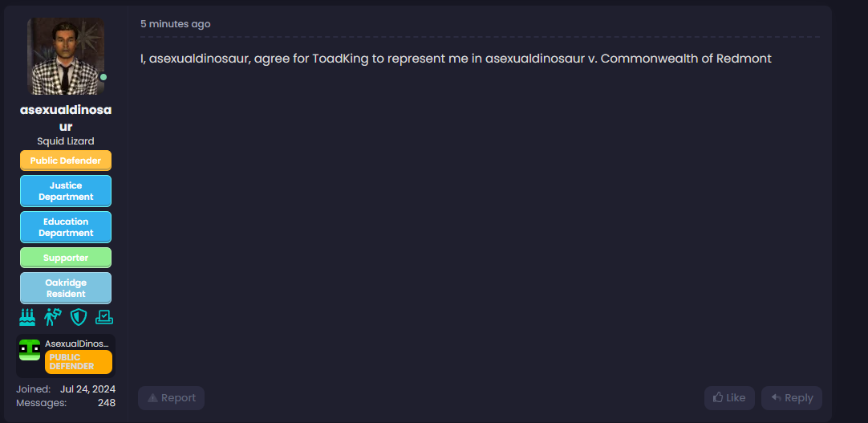Click the green Minecraft head avatar
The height and width of the screenshot is (423, 868).
(x=30, y=350)
